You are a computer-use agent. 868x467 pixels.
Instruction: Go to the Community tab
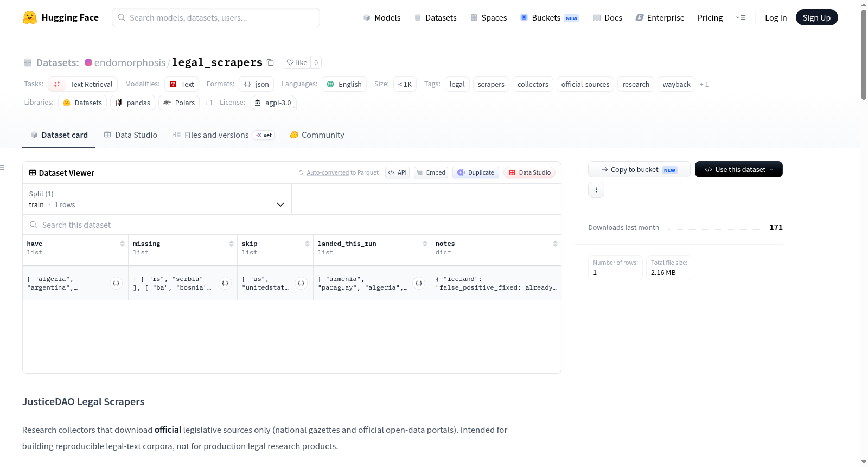point(317,135)
